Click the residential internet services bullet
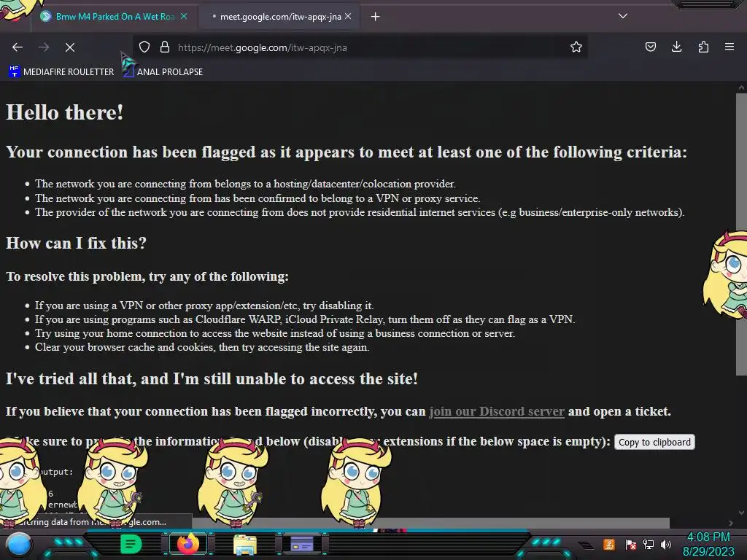 pos(360,212)
